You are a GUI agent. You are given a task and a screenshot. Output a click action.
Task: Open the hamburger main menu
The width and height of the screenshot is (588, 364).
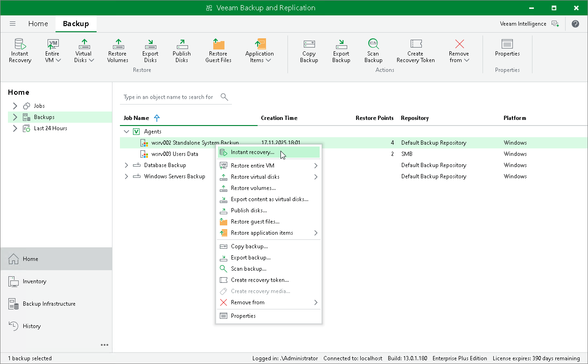pyautogui.click(x=13, y=24)
